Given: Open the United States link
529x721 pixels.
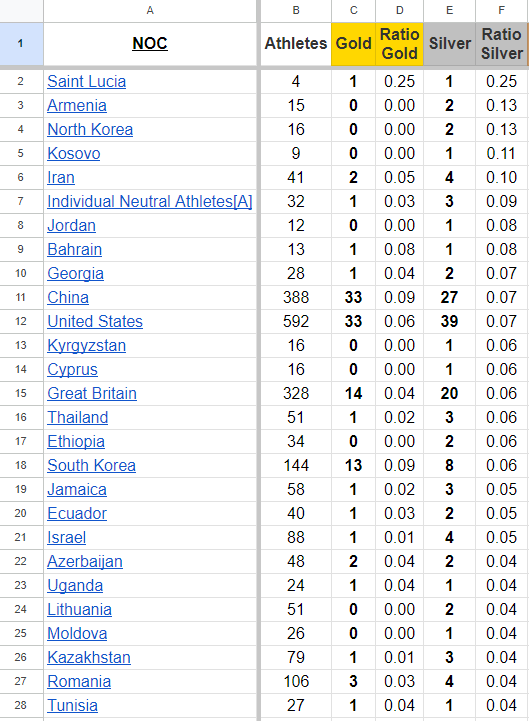Looking at the screenshot, I should [95, 321].
